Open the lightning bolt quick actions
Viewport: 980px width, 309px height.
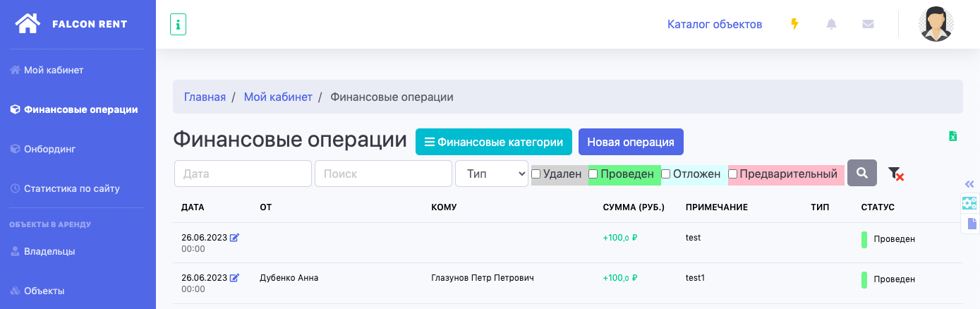click(x=794, y=24)
